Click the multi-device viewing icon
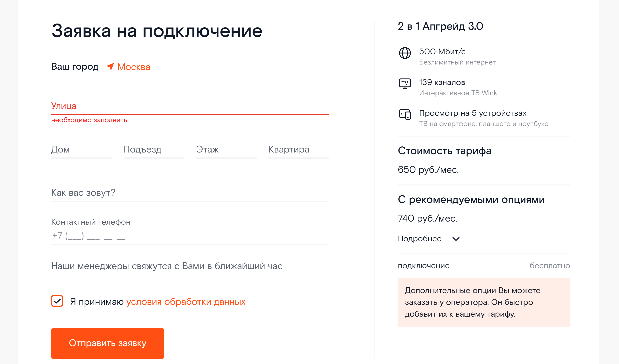Viewport: 619px width, 364px height. pos(405,114)
